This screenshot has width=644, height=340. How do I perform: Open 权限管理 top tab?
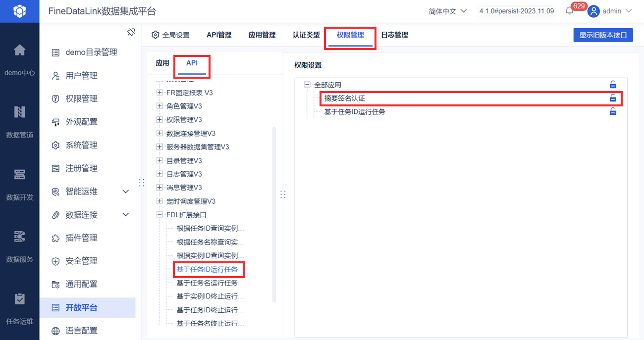click(350, 35)
